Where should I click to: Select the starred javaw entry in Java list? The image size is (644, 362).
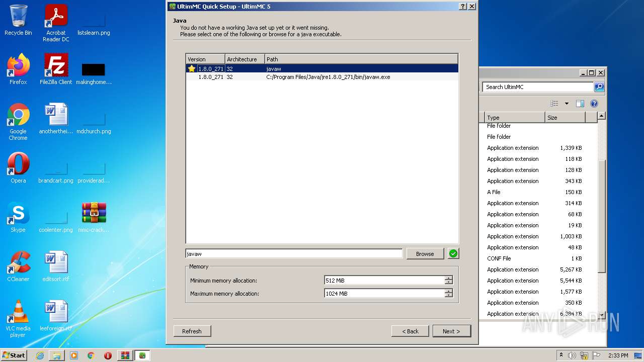coord(322,68)
